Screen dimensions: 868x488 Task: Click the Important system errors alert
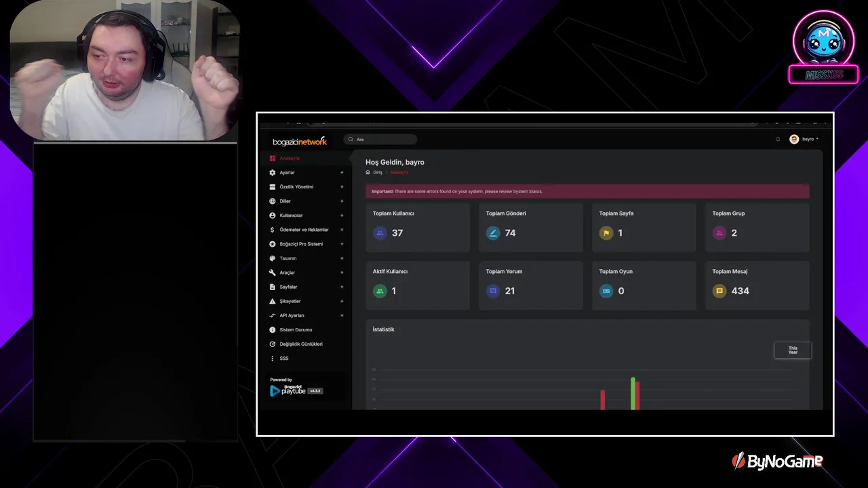587,191
